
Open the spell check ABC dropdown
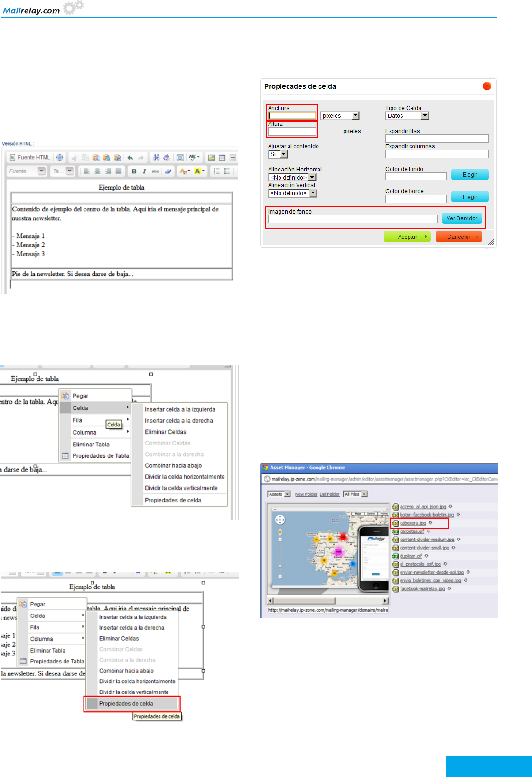(x=194, y=158)
